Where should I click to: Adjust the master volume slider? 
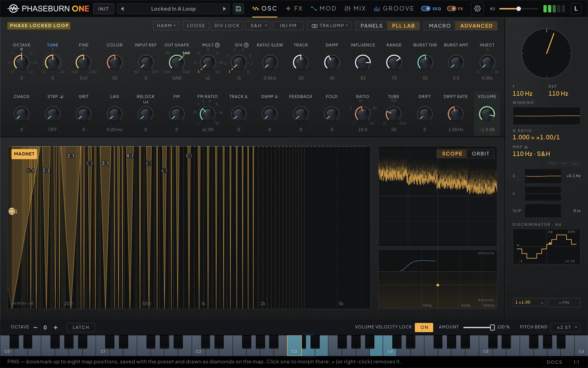point(518,9)
